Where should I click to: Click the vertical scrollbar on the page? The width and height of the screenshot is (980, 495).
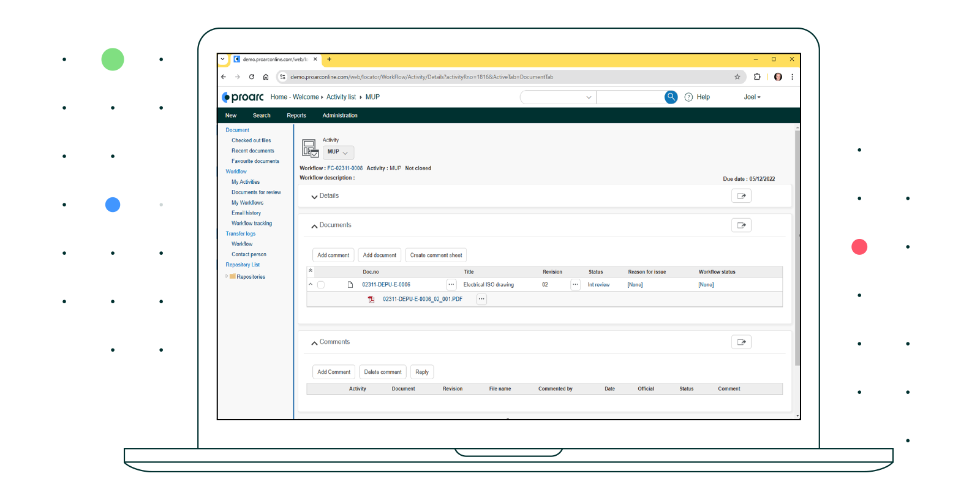(797, 245)
